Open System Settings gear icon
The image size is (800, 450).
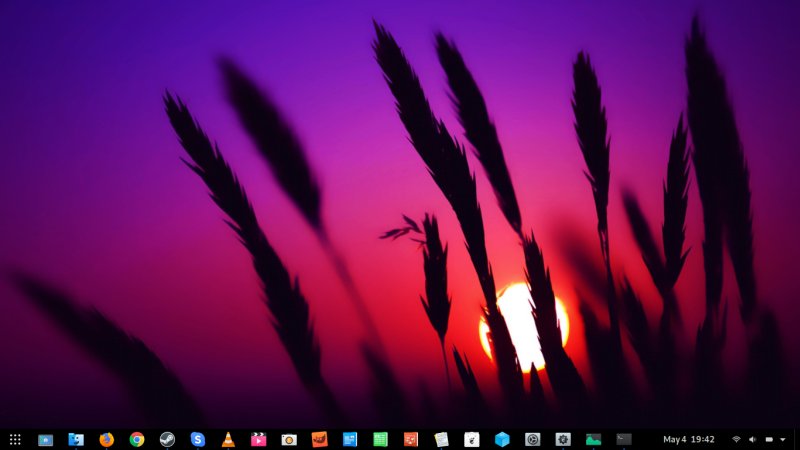[563, 439]
